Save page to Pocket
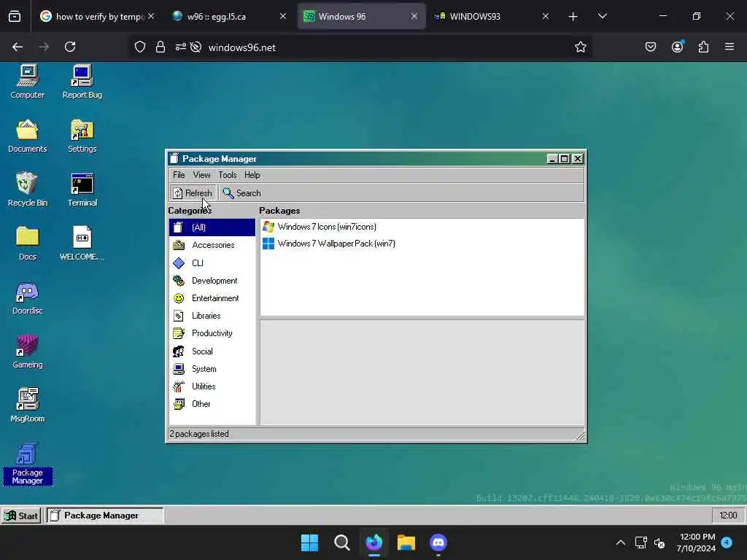The image size is (747, 560). pos(651,47)
